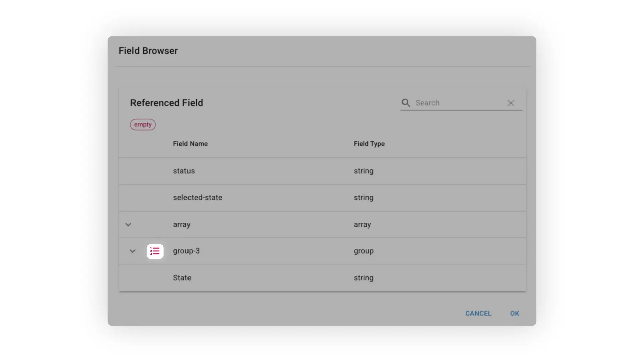Select the array field name

tap(181, 225)
